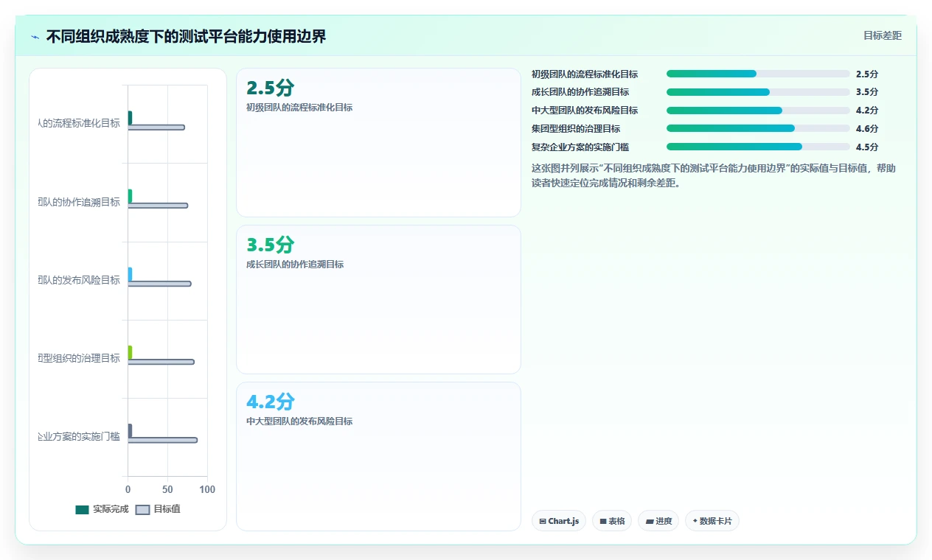Click progress bar for 中大型团队的发布风险目标
Image resolution: width=932 pixels, height=560 pixels.
(758, 111)
